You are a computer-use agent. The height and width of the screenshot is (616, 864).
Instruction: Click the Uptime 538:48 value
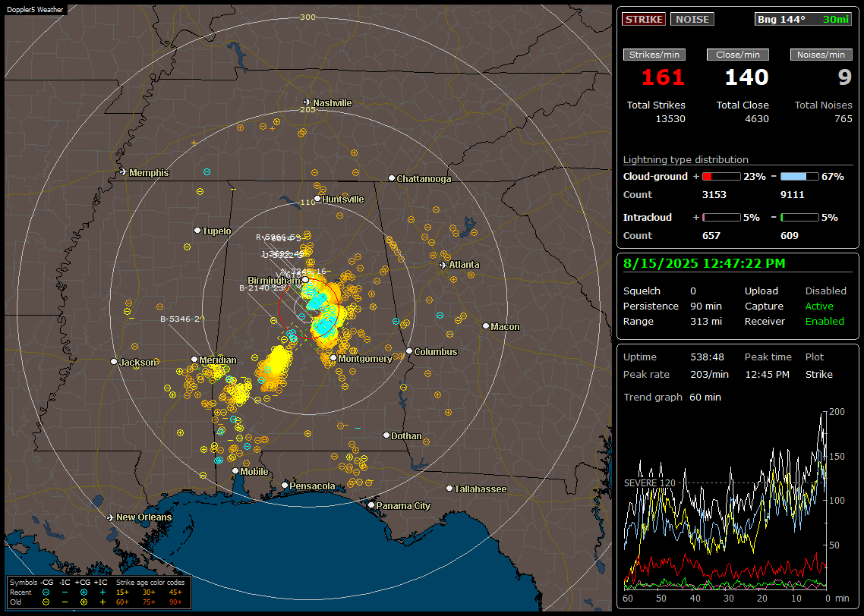click(708, 357)
